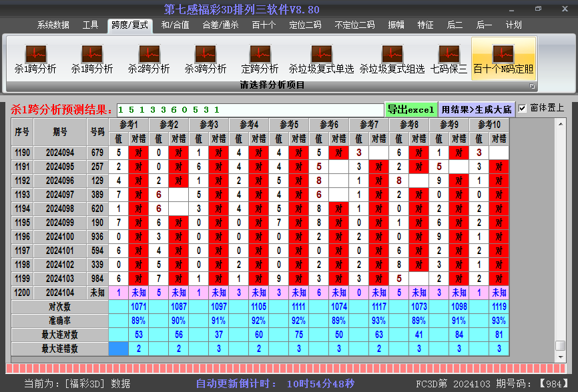Image resolution: width=578 pixels, height=392 pixels.
Task: Switch to the 特征 tab
Action: 425,25
